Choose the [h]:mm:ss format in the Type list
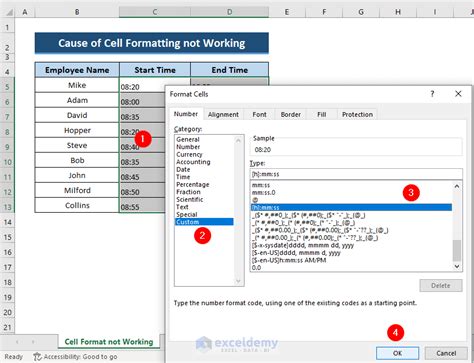This screenshot has width=474, height=363. 351,207
